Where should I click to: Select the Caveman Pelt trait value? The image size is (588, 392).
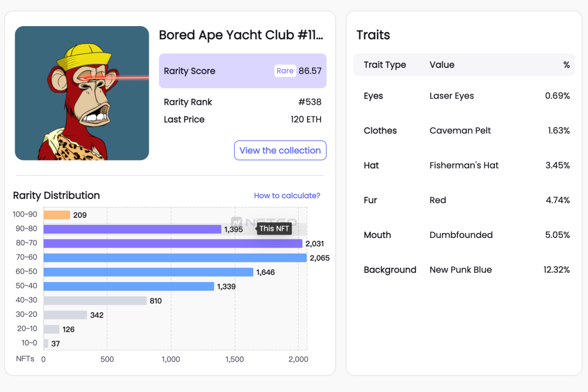tap(460, 131)
